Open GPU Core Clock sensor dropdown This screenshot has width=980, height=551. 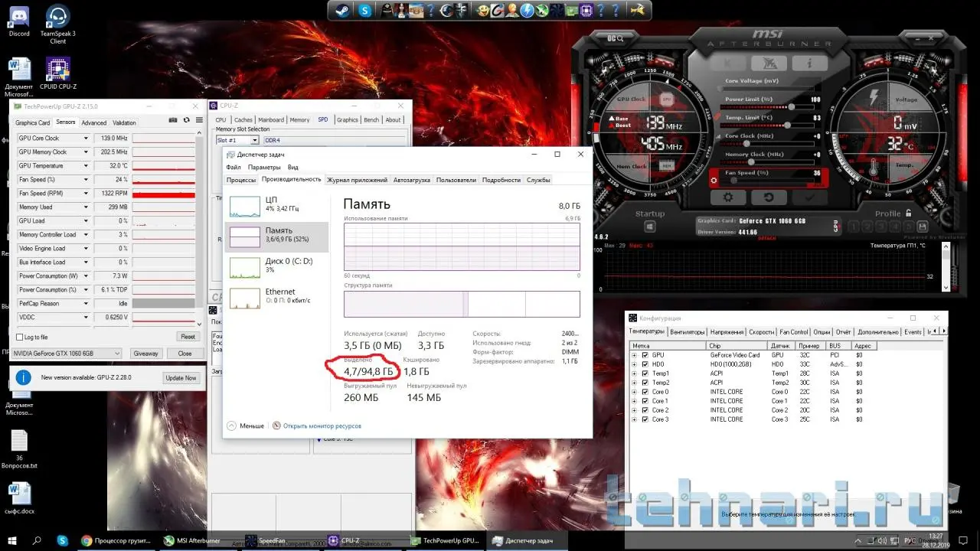(86, 139)
